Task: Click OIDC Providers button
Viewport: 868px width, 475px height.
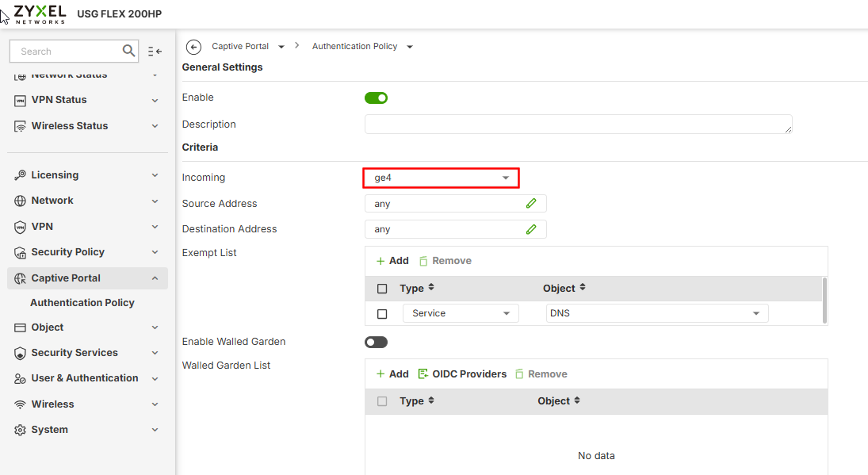Action: [x=462, y=373]
